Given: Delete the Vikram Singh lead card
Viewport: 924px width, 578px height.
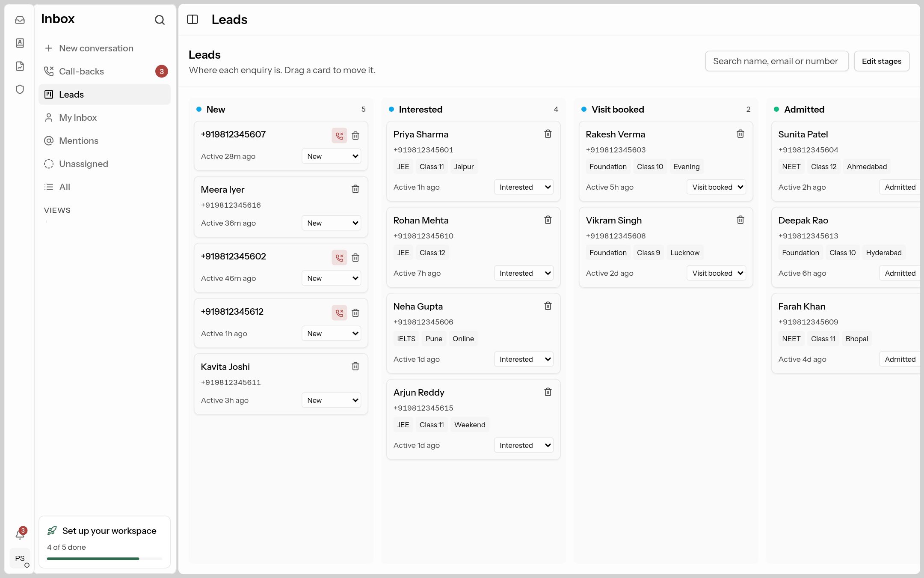Looking at the screenshot, I should coord(740,220).
